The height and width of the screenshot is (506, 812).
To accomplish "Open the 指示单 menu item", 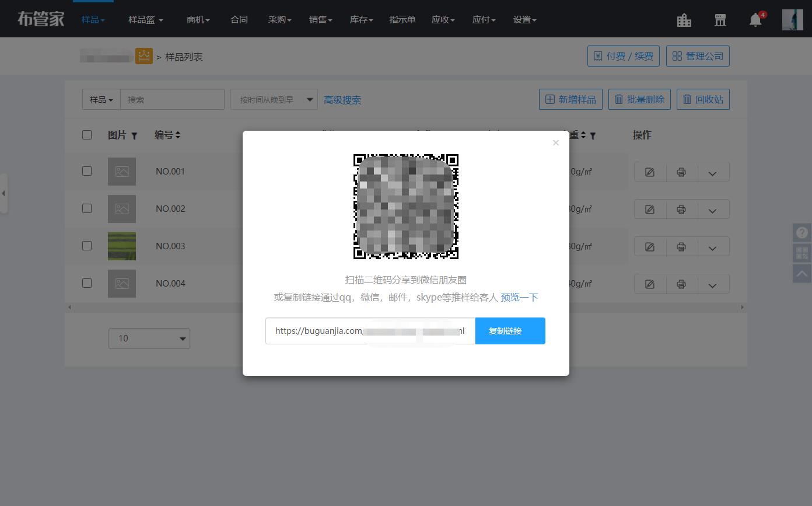I will [x=402, y=20].
